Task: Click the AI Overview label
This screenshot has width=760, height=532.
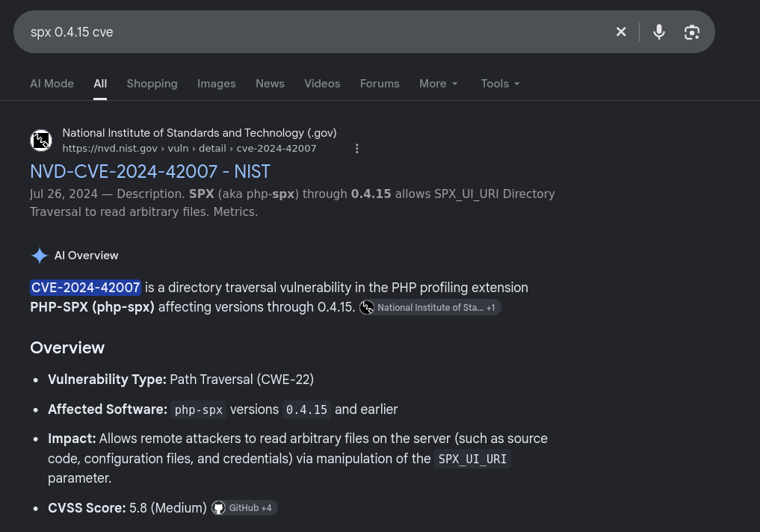Action: 86,256
